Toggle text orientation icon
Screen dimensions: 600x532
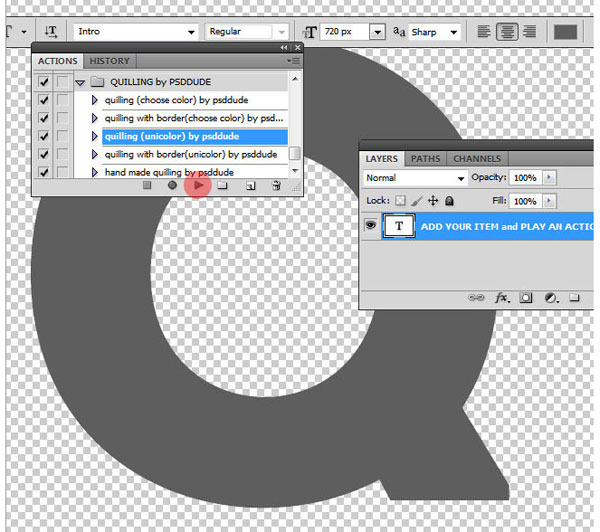[51, 31]
